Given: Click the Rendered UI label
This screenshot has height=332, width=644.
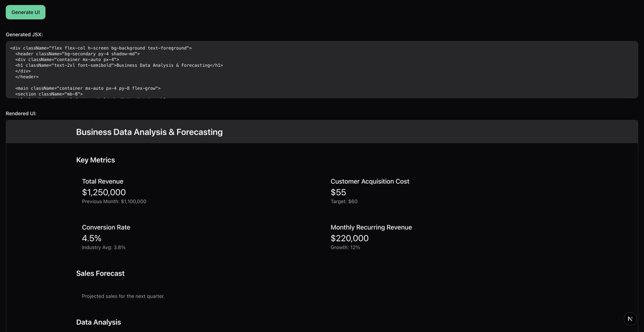Looking at the screenshot, I should tap(21, 113).
